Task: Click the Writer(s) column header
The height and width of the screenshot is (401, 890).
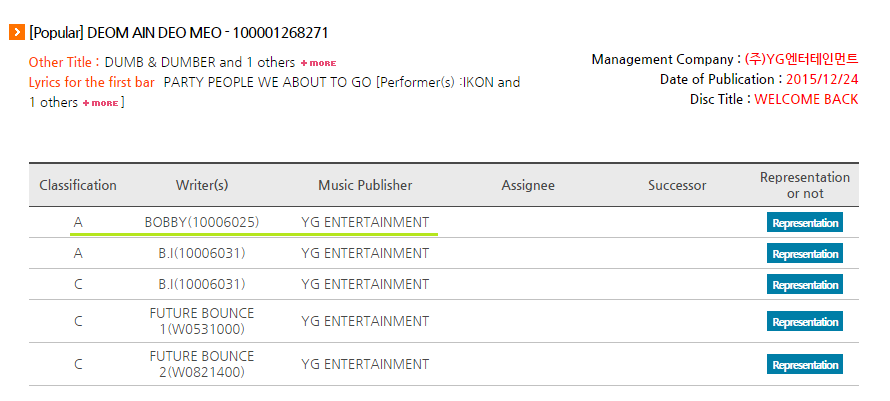Action: [x=202, y=185]
